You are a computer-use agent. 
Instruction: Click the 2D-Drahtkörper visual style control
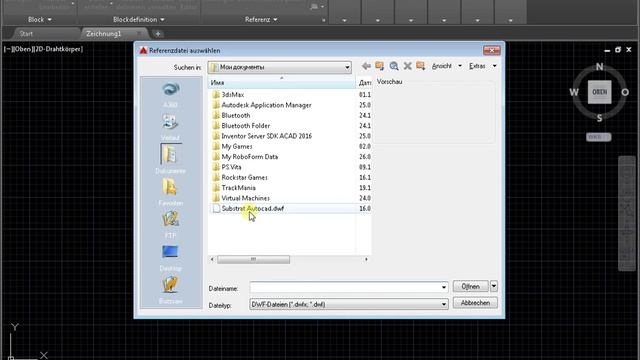(59, 49)
